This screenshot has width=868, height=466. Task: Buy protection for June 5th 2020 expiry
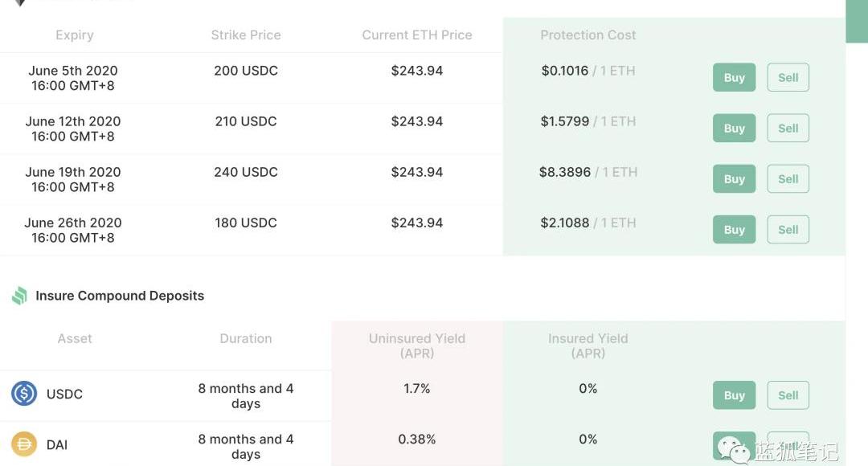click(x=734, y=78)
